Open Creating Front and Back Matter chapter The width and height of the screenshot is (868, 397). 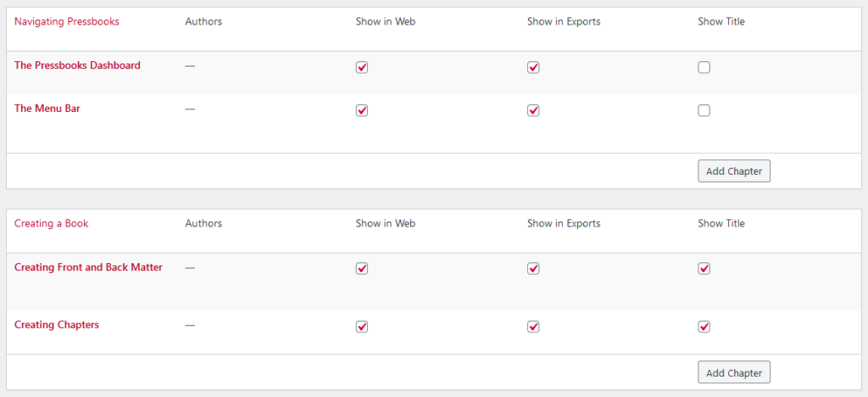(x=88, y=267)
